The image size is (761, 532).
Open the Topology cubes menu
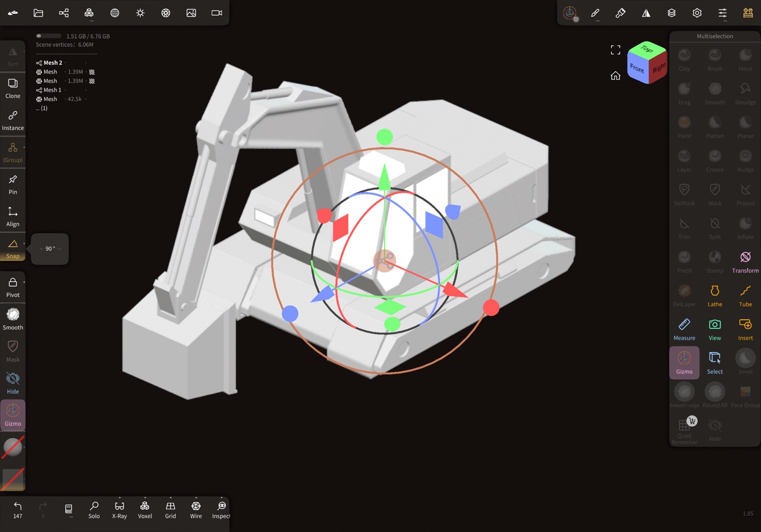[x=89, y=12]
